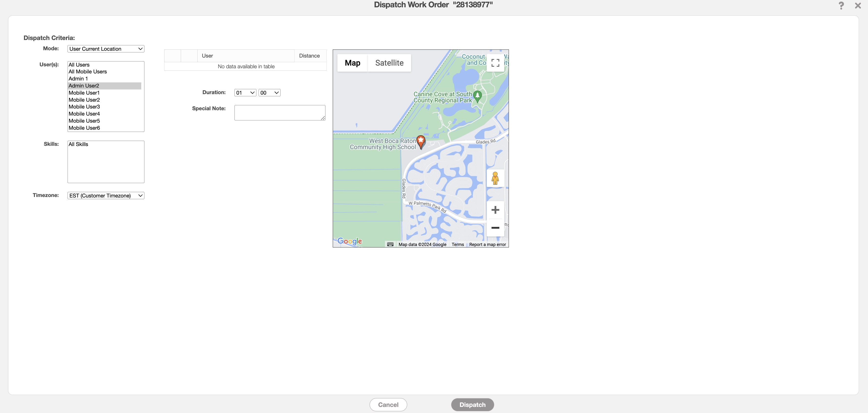Toggle fullscreen map view icon
The width and height of the screenshot is (868, 413).
click(495, 63)
